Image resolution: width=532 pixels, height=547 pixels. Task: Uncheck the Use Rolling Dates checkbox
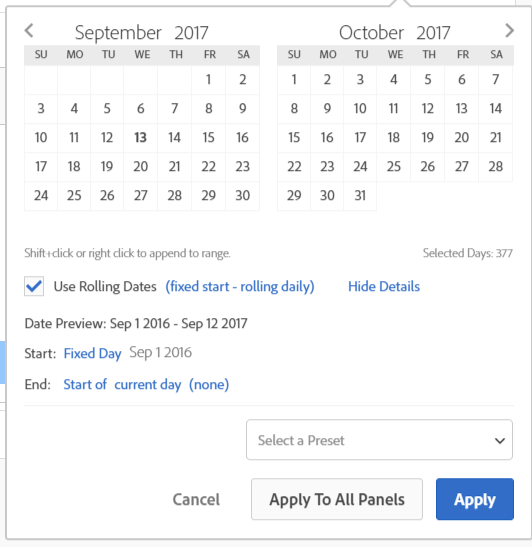(34, 286)
